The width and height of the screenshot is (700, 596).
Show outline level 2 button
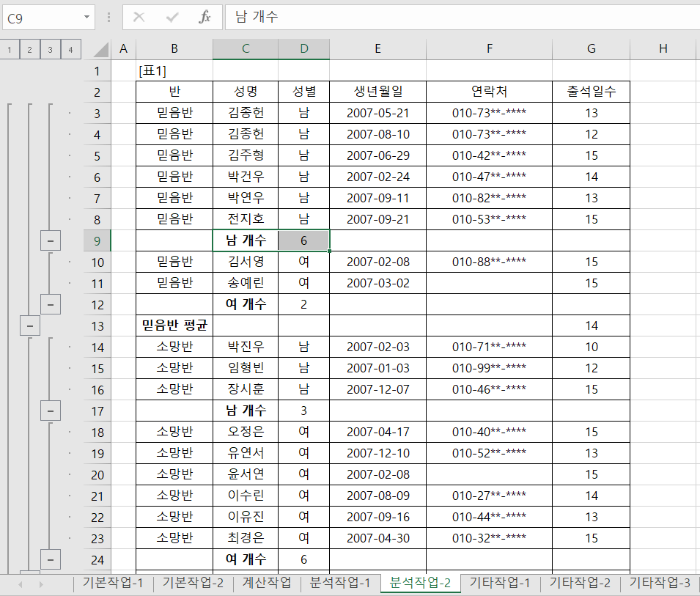pyautogui.click(x=29, y=50)
